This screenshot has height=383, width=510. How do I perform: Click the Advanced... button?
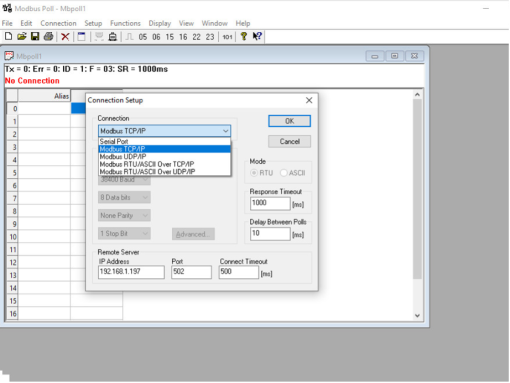[193, 234]
